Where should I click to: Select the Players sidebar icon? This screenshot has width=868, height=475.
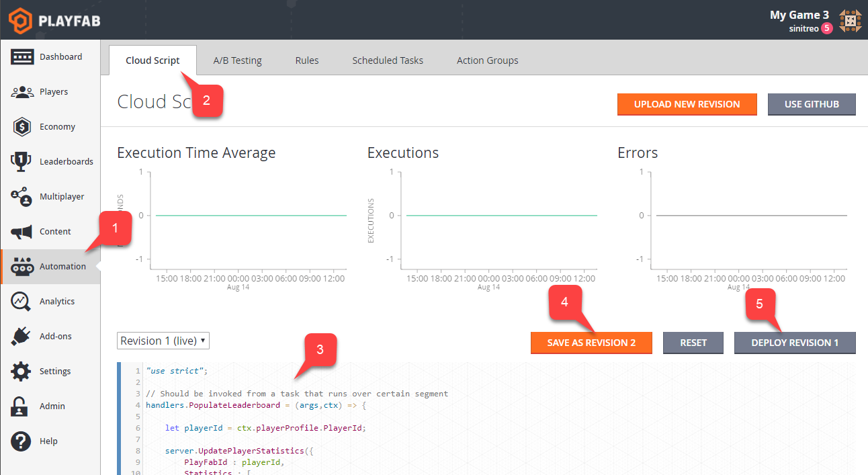tap(22, 91)
